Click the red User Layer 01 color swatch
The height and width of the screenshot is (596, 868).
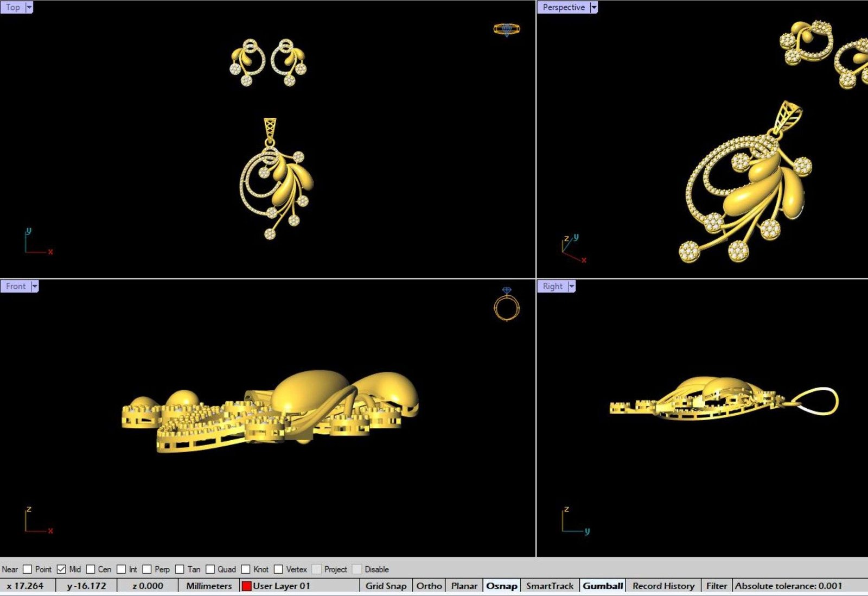click(246, 586)
